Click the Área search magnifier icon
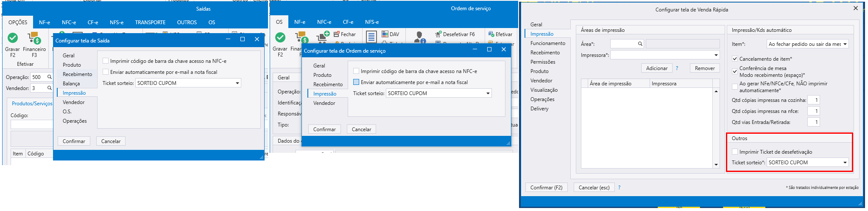 click(640, 44)
